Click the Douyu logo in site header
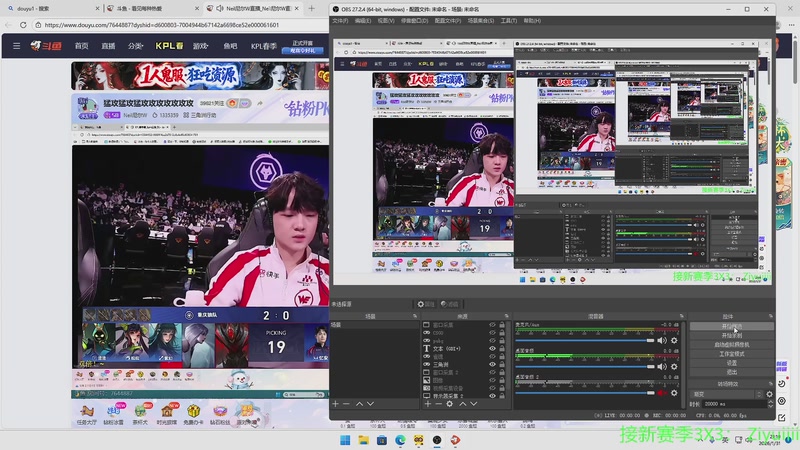Screen dimensions: 800x450 coord(46,46)
